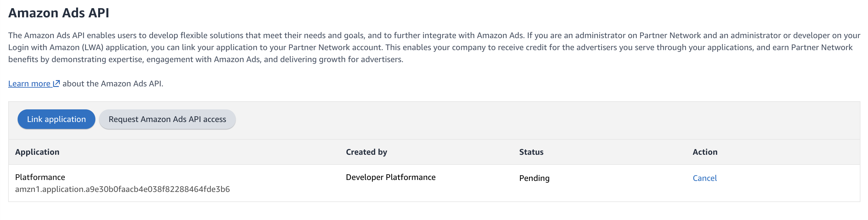This screenshot has height=220, width=868.
Task: Click the Created by column header
Action: click(366, 152)
